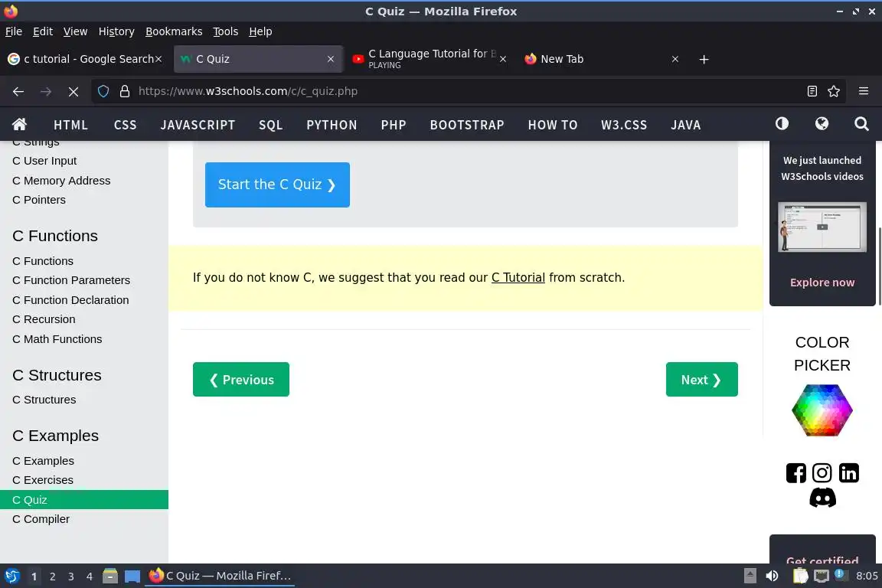Click Explore now link
The height and width of the screenshot is (588, 882).
[822, 283]
